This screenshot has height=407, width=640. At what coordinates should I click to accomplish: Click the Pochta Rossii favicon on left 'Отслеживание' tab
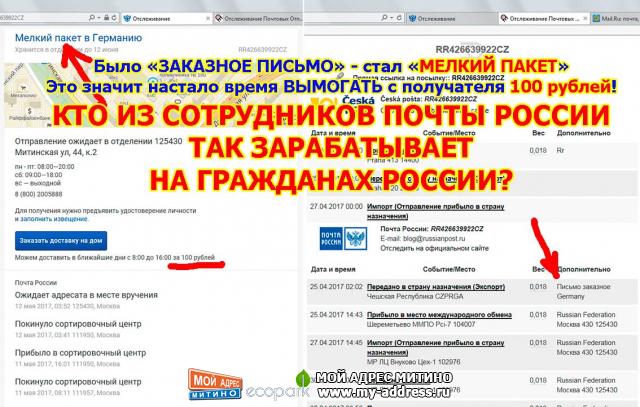click(x=127, y=18)
